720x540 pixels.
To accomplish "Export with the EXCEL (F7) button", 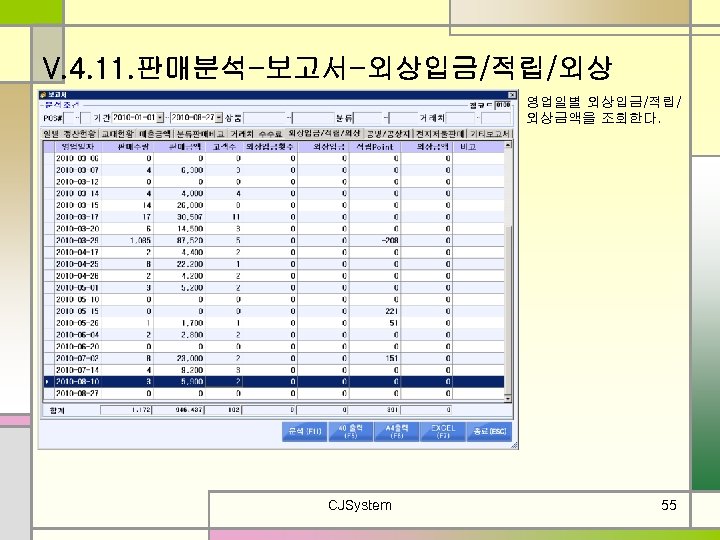I will (x=443, y=432).
